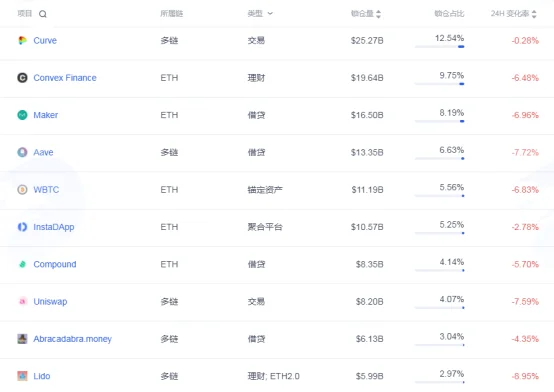The height and width of the screenshot is (392, 554).
Task: Click the Lido logo icon
Action: click(x=22, y=376)
